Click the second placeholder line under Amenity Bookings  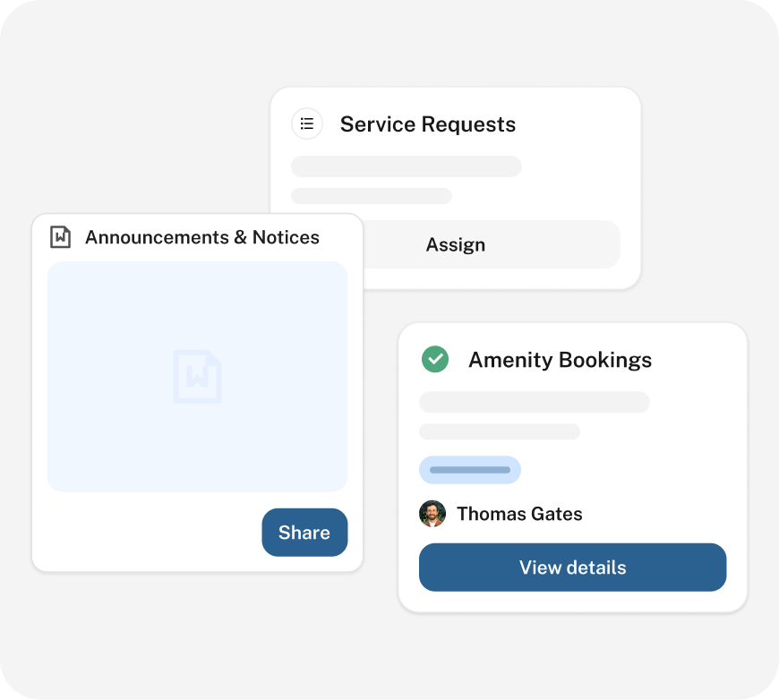tap(499, 431)
